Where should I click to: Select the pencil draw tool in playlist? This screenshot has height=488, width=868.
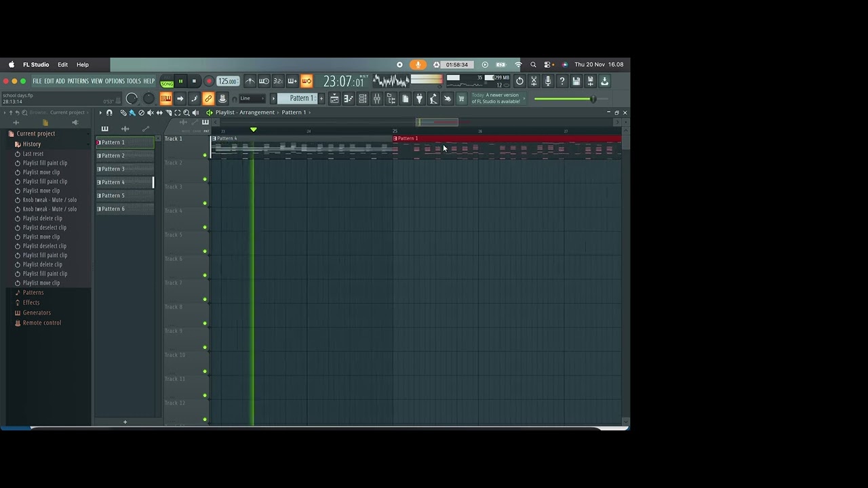coord(123,113)
